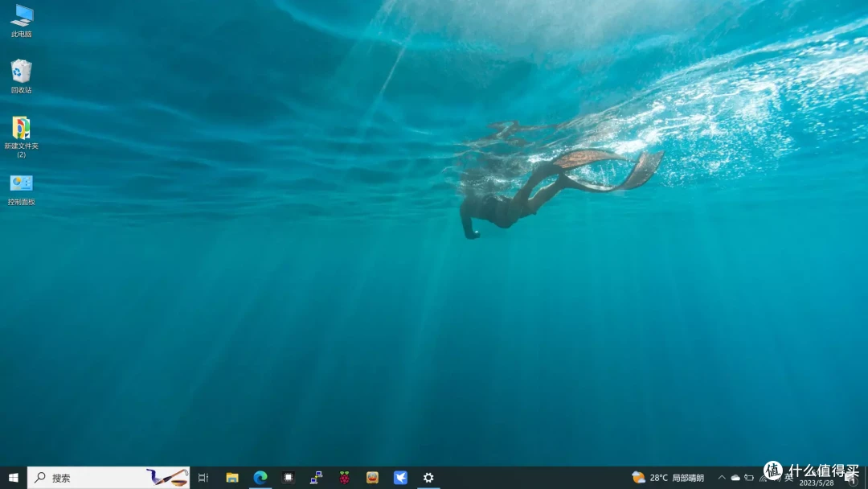
Task: Open the orange box taskbar app
Action: pyautogui.click(x=373, y=478)
